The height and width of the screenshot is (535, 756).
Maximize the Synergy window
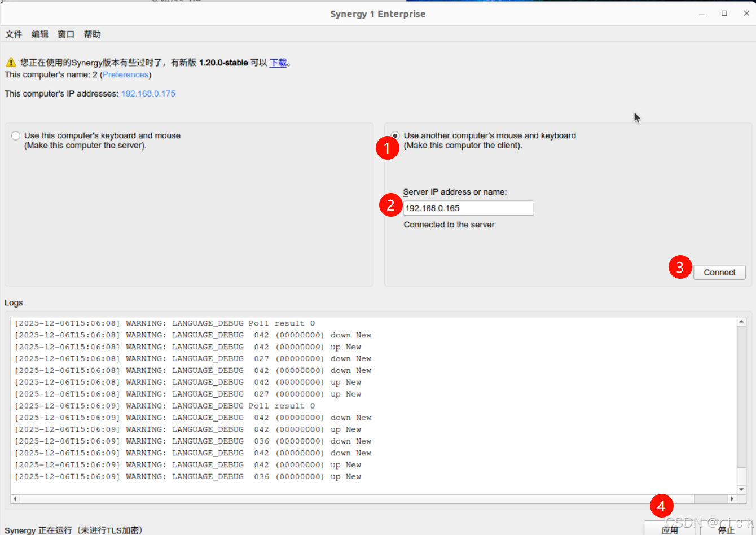pos(724,14)
